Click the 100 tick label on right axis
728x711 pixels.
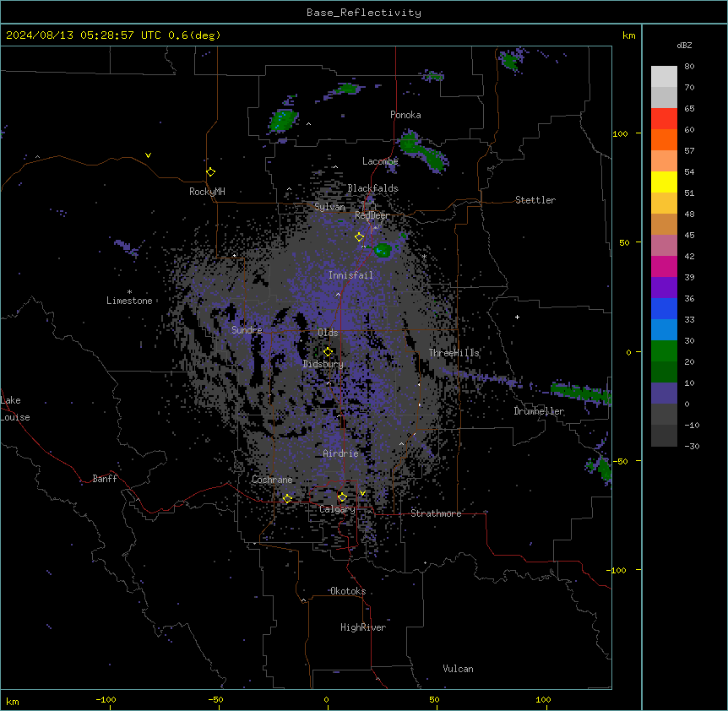pos(620,134)
